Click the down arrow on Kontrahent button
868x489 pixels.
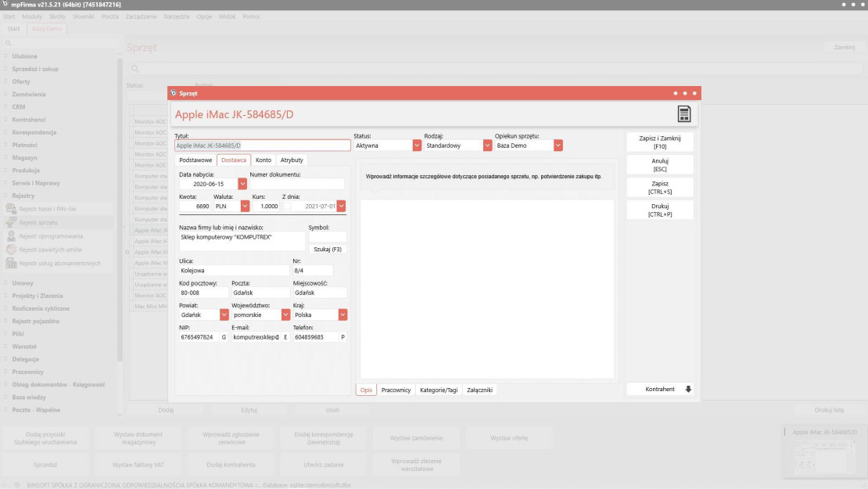[687, 389]
